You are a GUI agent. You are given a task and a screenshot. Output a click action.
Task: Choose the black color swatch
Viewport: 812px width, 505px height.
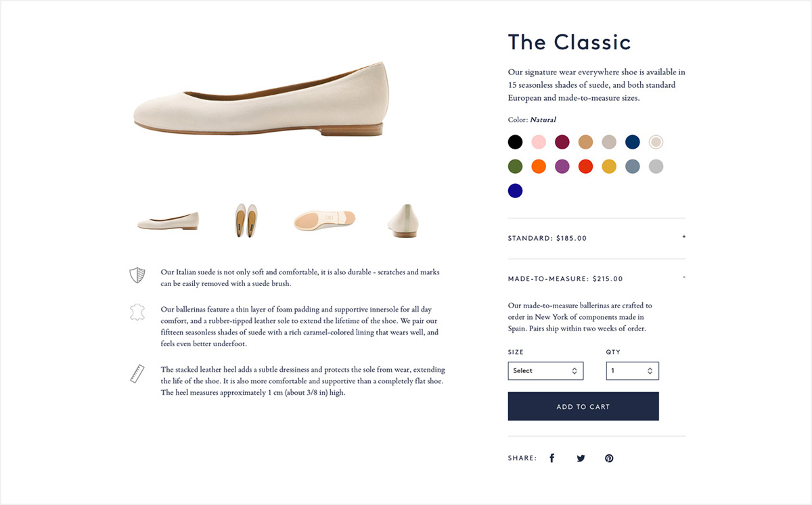[516, 142]
